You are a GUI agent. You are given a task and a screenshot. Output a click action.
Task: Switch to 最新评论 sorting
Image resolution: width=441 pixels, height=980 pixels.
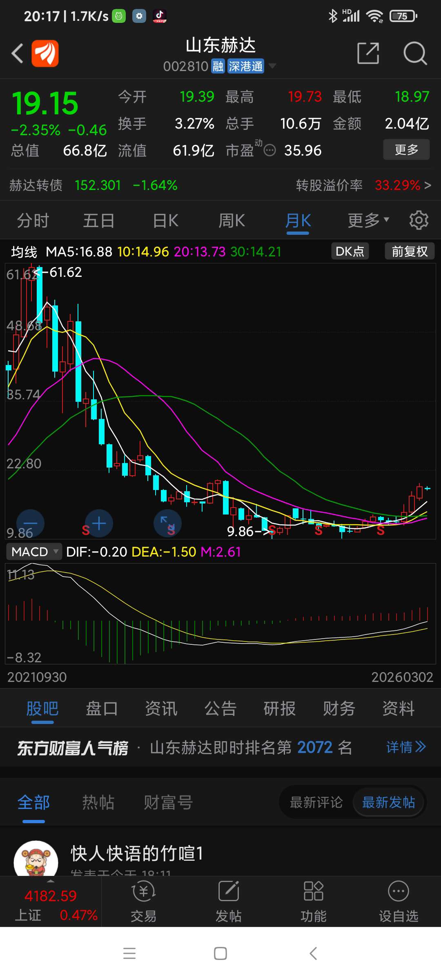tap(316, 802)
